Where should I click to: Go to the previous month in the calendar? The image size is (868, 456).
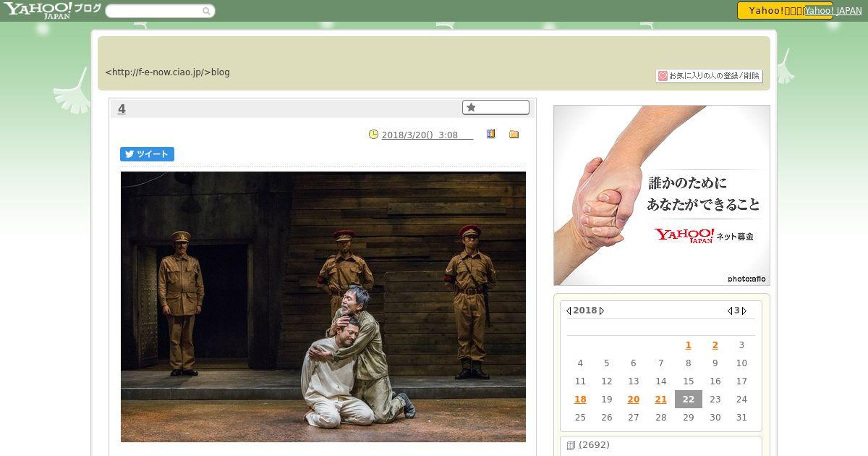click(729, 311)
